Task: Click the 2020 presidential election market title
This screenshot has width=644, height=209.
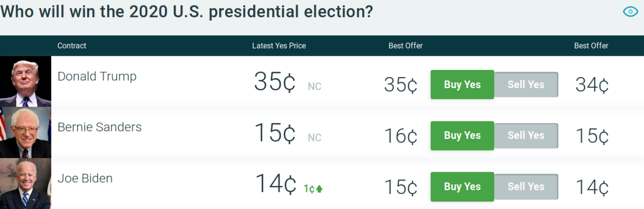Action: point(186,12)
